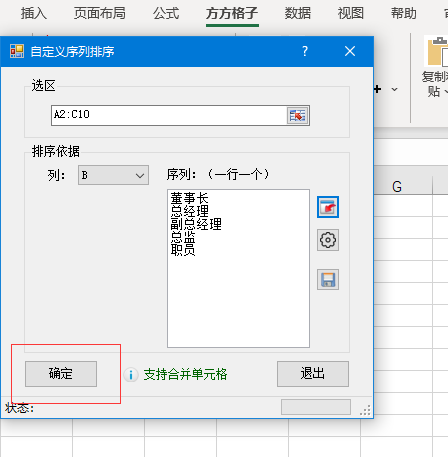Select the 方方格子 ribbon tab

pyautogui.click(x=232, y=14)
